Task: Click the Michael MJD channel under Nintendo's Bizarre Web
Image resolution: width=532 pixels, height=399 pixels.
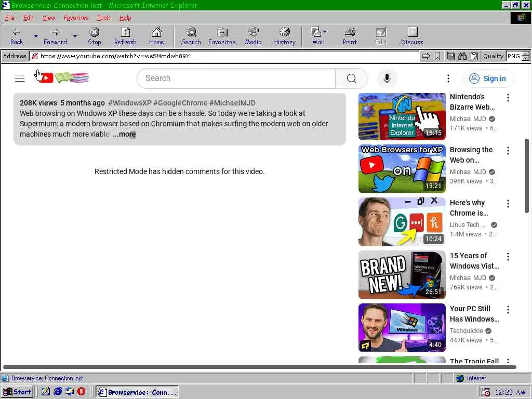Action: click(x=468, y=119)
